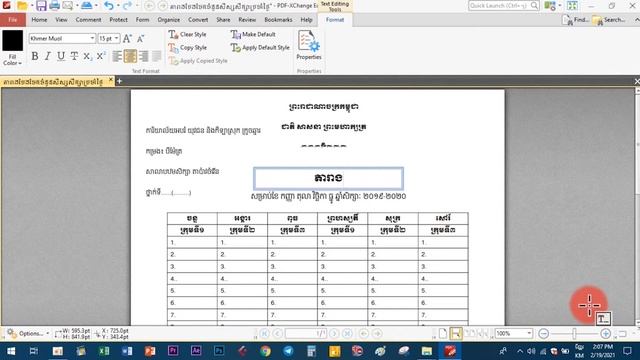Viewport: 640px width, 360px height.
Task: Open the 15 pt font size dropdown
Action: pyautogui.click(x=117, y=38)
